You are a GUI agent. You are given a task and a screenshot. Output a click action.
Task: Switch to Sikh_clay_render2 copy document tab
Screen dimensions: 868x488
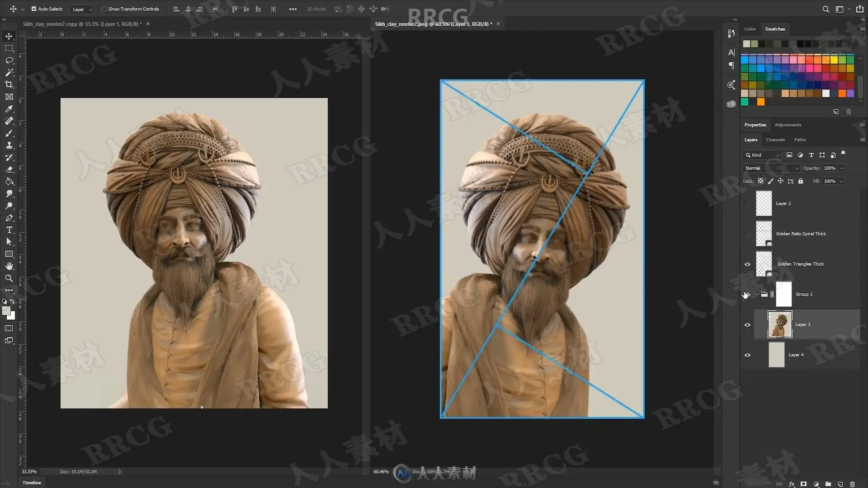pyautogui.click(x=82, y=24)
